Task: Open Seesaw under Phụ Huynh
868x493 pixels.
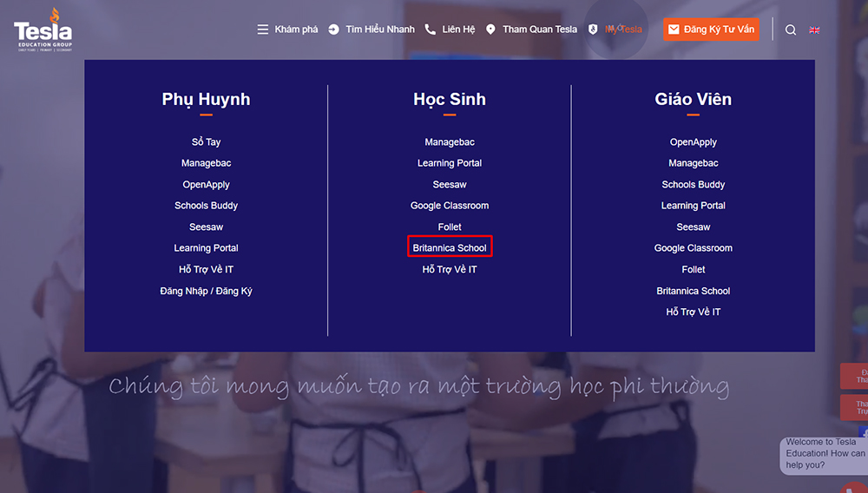Action: (x=206, y=227)
